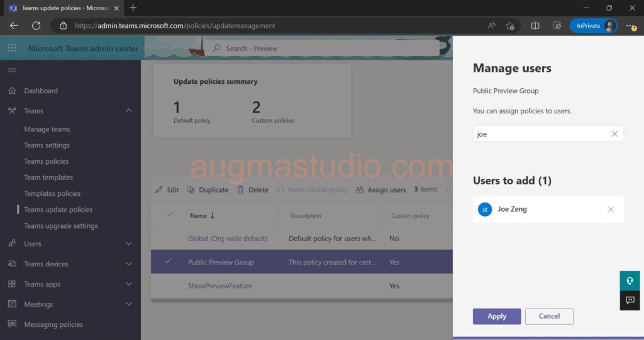Viewport: 644px width, 340px height.
Task: Click the Apply button
Action: click(496, 316)
